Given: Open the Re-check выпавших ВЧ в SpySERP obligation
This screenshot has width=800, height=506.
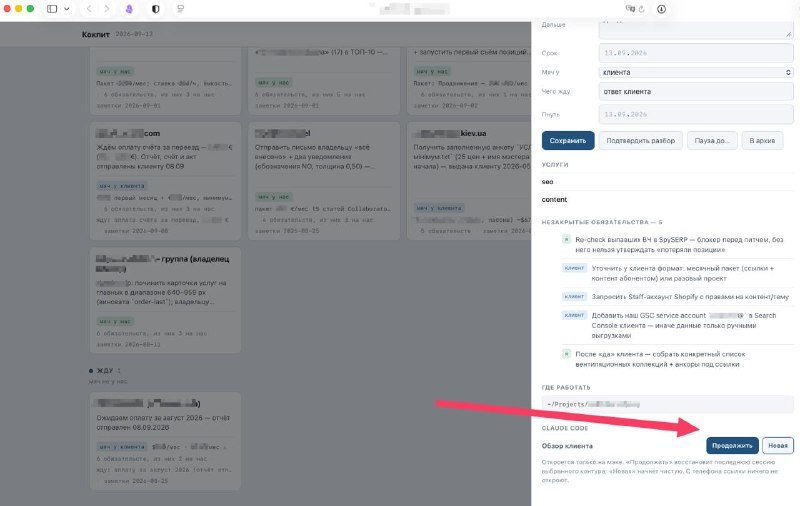Looking at the screenshot, I should 679,244.
